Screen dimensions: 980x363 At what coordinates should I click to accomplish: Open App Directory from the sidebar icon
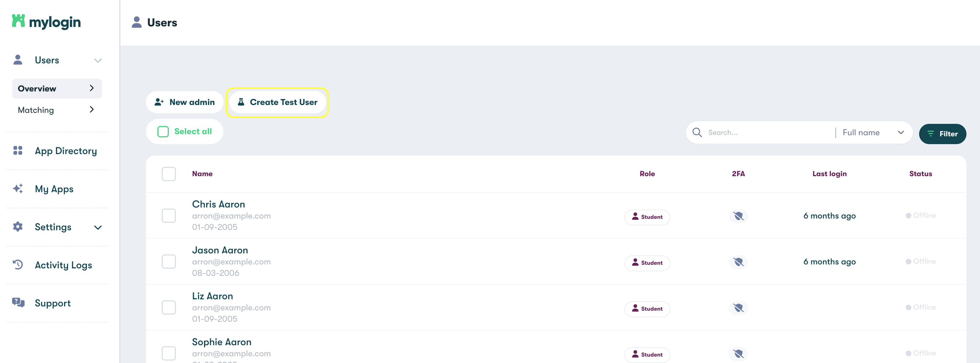click(x=17, y=151)
